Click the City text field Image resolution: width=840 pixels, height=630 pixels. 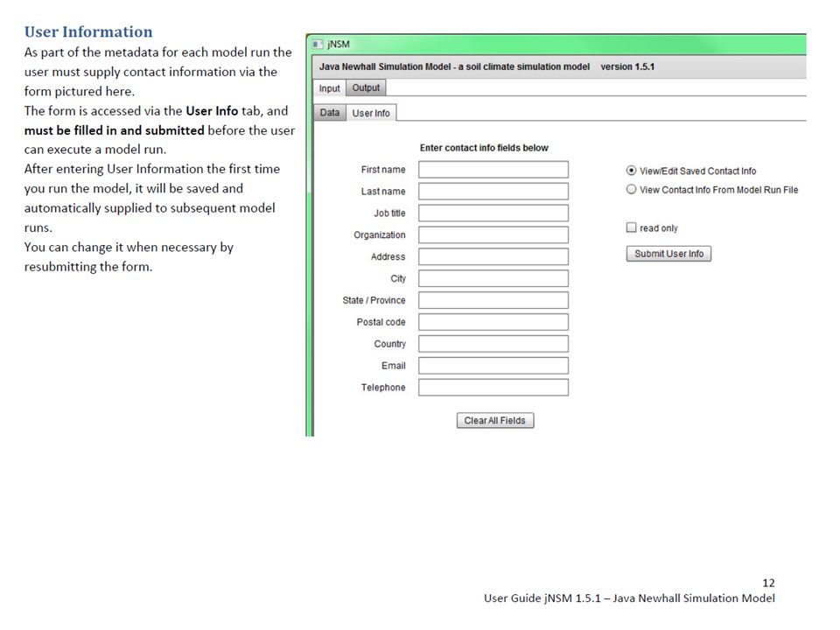coord(493,278)
